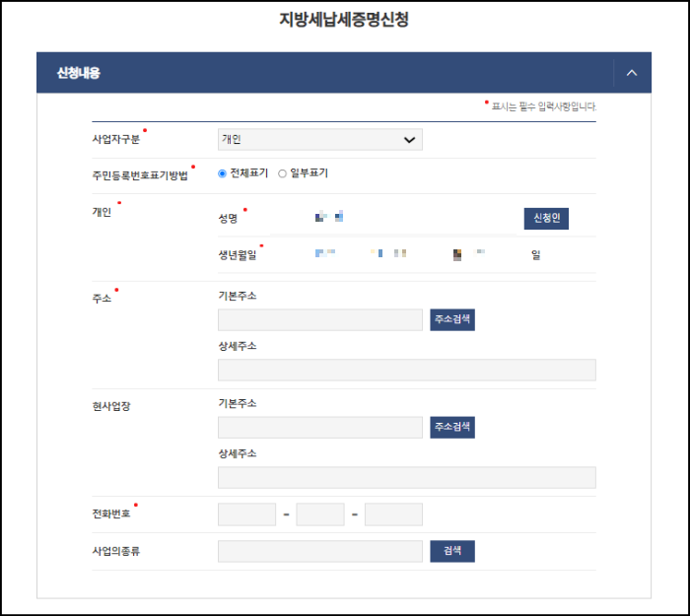Screen dimensions: 690x616
Task: Click 주소검색 button under 주소
Action: [x=451, y=319]
